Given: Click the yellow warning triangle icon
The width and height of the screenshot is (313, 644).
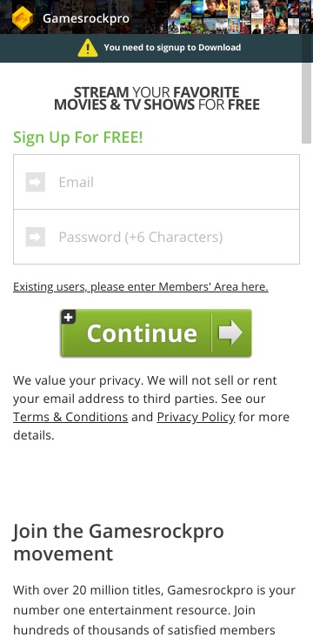Looking at the screenshot, I should pos(88,48).
